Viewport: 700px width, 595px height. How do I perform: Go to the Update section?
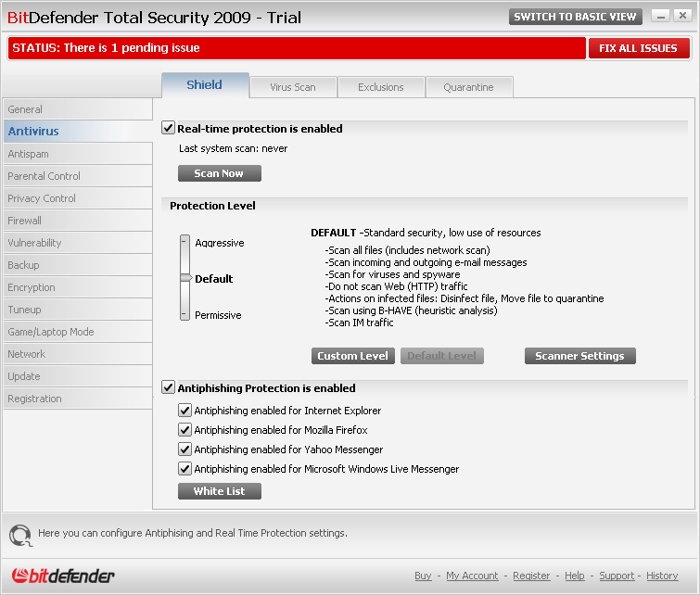coord(78,376)
